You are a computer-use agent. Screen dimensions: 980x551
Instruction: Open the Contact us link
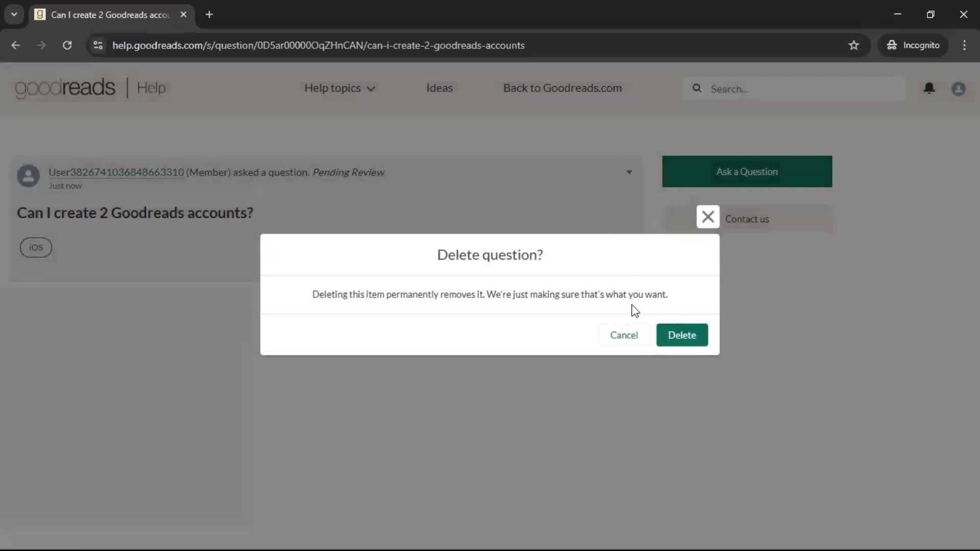tap(747, 219)
